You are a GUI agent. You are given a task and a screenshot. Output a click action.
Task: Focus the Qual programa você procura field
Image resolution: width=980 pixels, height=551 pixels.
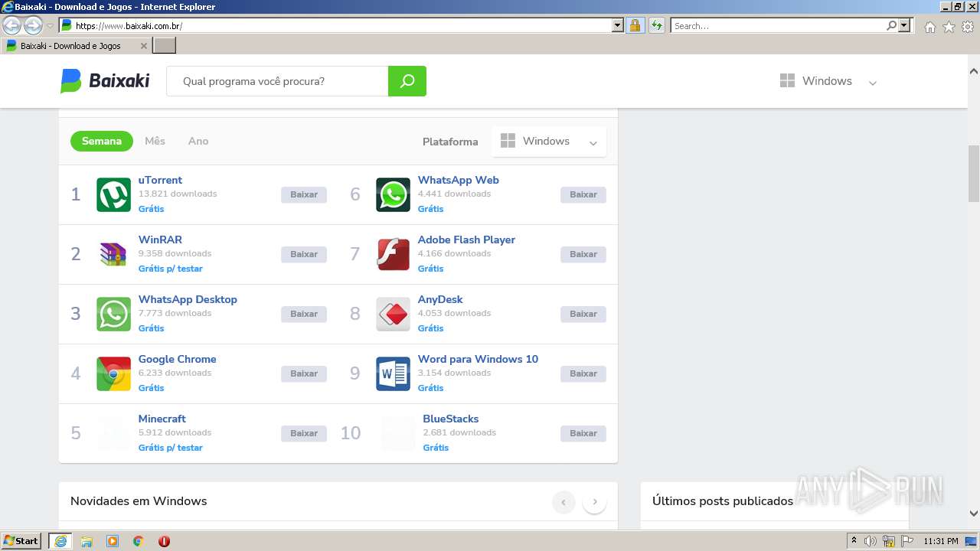point(277,81)
